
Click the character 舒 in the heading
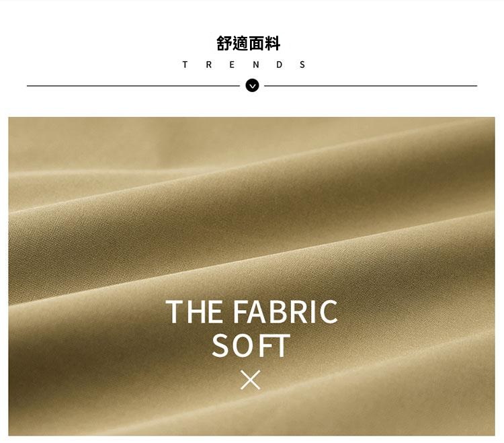[224, 44]
